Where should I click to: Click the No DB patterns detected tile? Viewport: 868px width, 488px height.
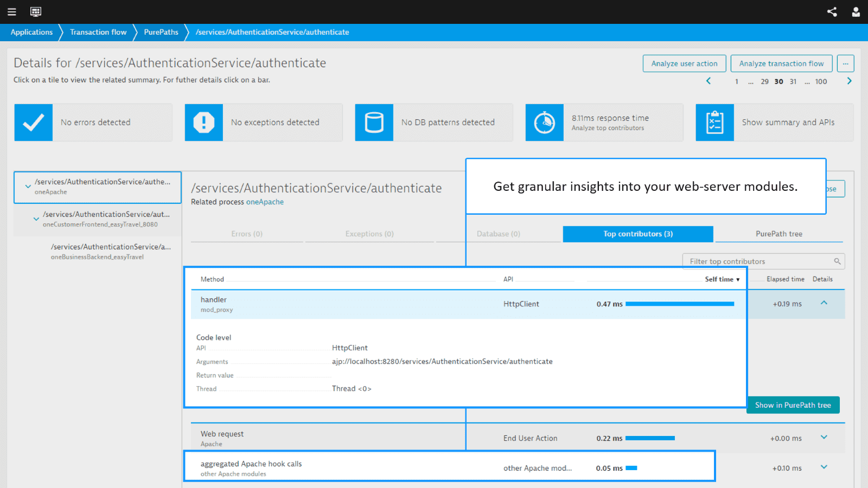[x=434, y=123]
